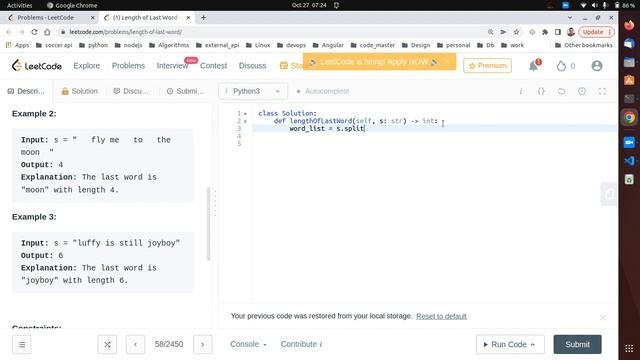Launch Firefox from the Ubuntu dock

coord(629,25)
